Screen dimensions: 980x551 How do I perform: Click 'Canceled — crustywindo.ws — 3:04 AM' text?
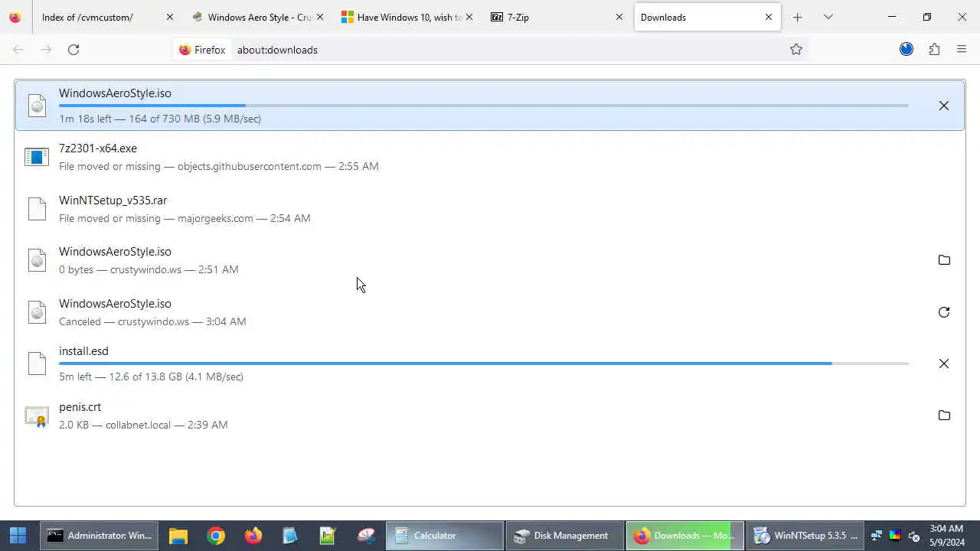(x=152, y=321)
